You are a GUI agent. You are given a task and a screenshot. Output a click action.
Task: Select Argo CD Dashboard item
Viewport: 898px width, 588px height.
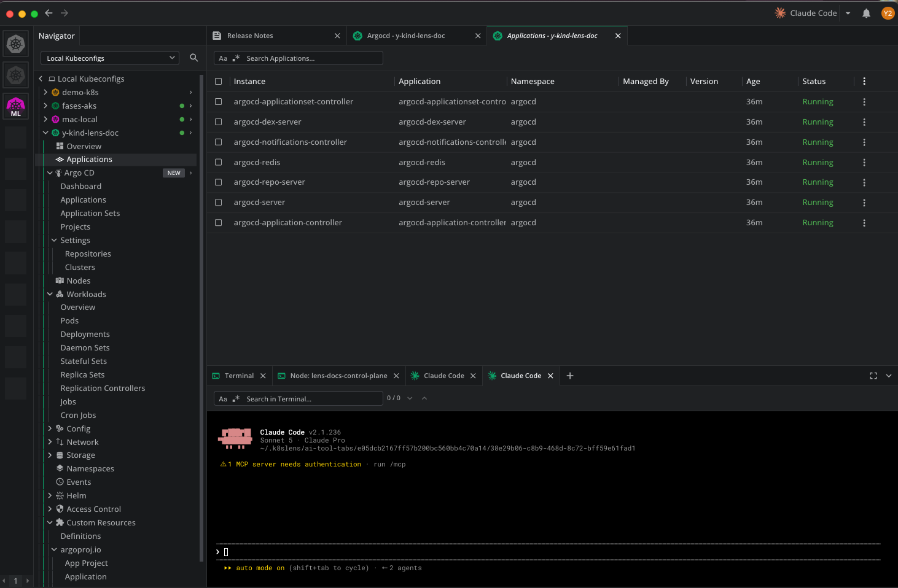[x=81, y=187]
